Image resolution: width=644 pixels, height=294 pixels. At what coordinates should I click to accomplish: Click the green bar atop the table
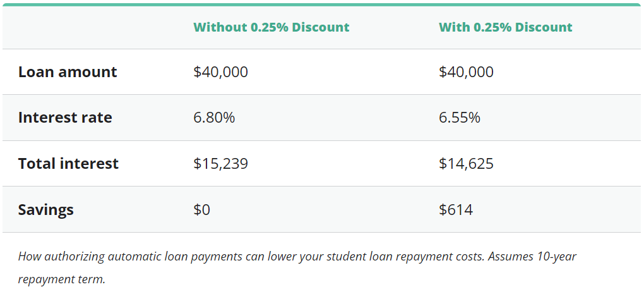[x=321, y=4]
